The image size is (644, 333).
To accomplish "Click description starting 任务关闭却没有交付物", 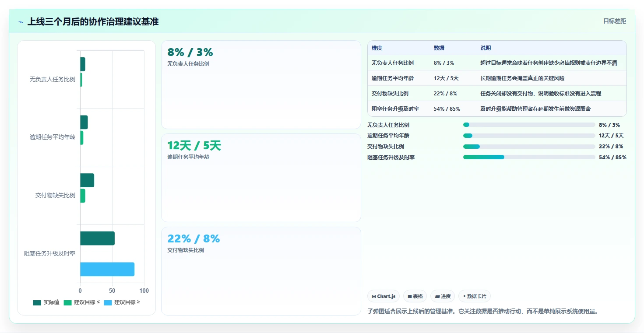I will point(541,93).
